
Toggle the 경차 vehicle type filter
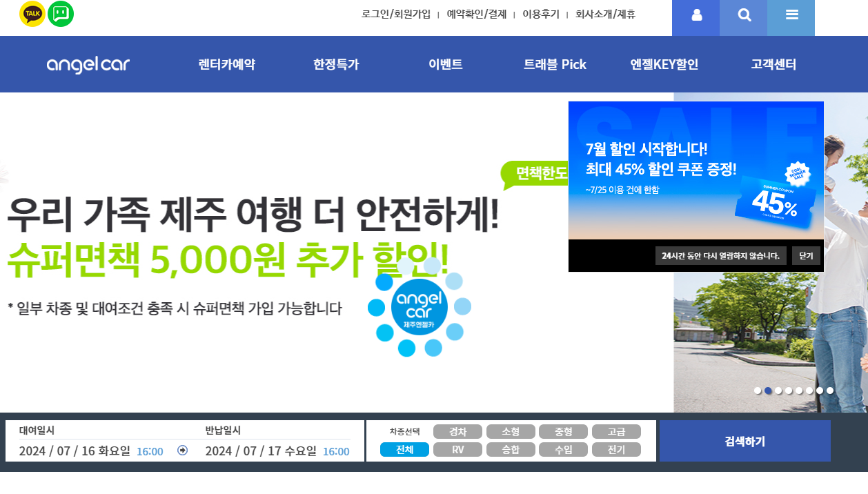(x=457, y=431)
